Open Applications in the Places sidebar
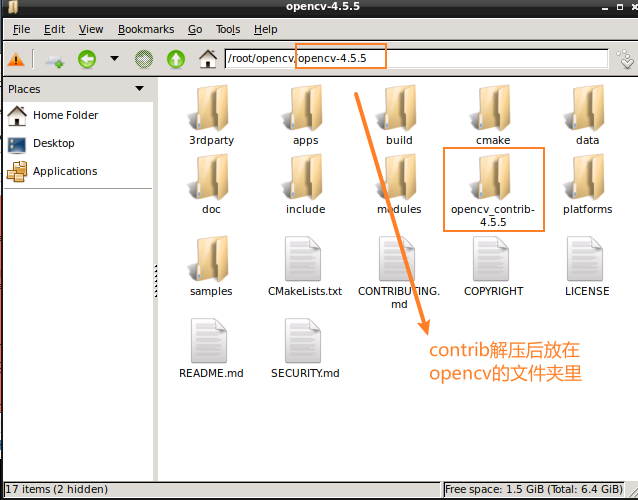 click(64, 171)
